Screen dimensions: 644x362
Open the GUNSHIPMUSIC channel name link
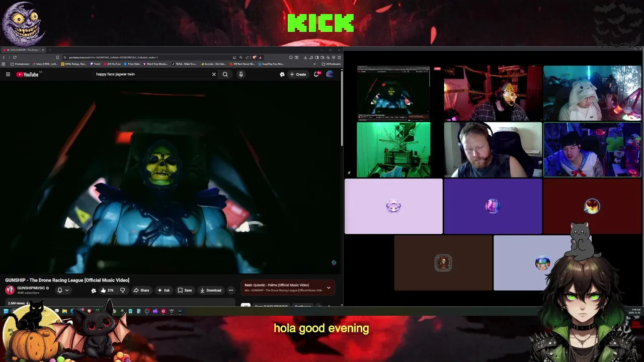point(31,288)
